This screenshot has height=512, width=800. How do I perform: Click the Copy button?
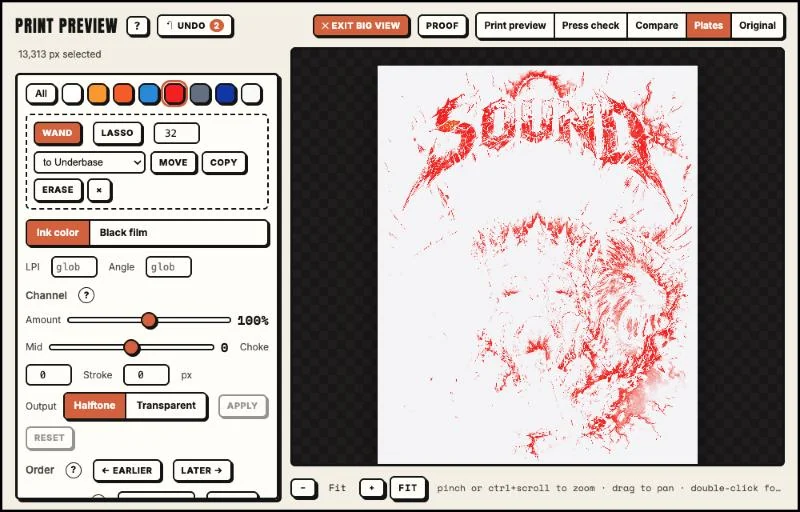click(223, 163)
